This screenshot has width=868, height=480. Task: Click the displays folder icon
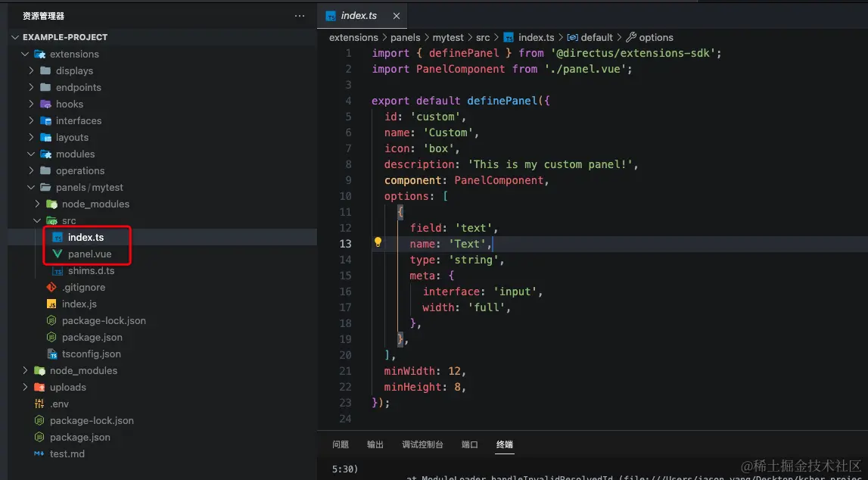tap(45, 70)
